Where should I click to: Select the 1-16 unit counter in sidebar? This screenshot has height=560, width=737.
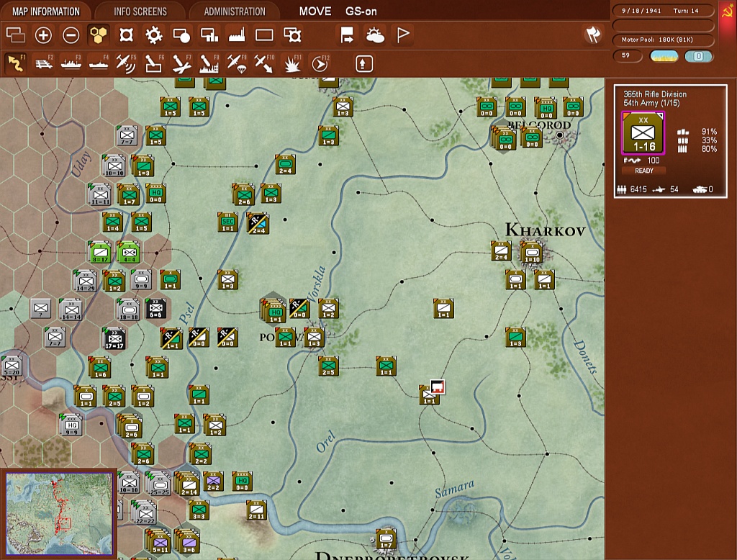tap(643, 133)
